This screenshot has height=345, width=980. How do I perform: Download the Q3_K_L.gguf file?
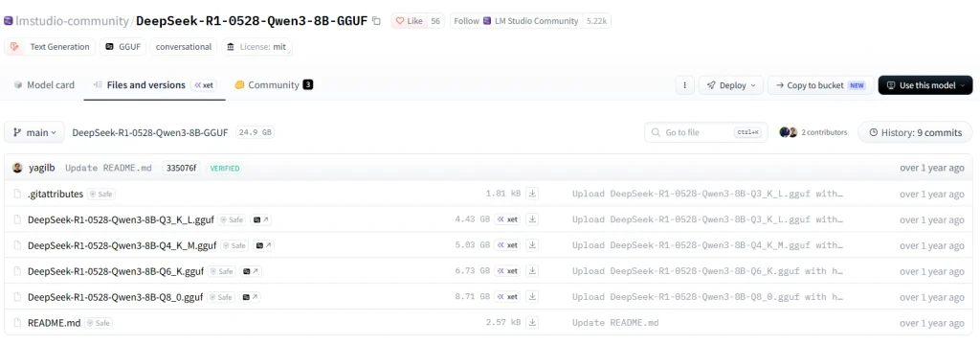tap(532, 219)
